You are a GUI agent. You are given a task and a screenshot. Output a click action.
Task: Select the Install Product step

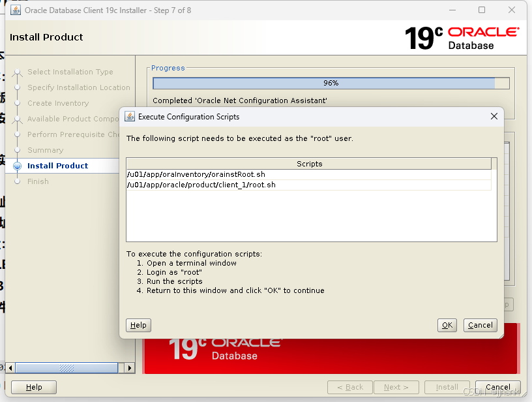(57, 166)
